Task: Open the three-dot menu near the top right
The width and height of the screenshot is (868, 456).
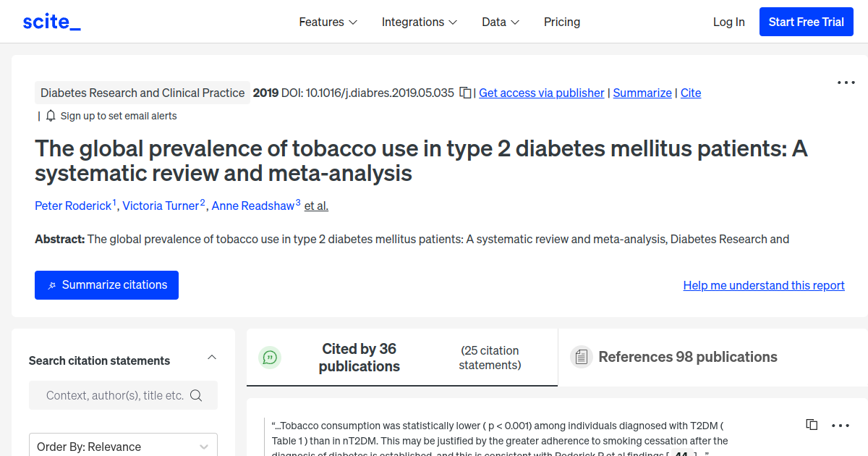Action: point(845,83)
